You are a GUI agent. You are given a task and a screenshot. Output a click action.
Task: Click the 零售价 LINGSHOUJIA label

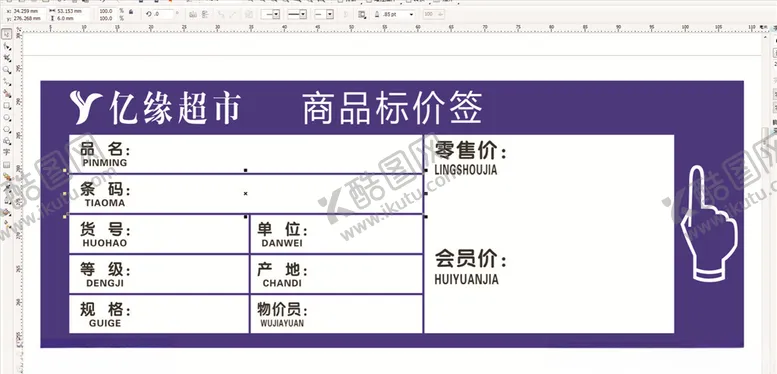pos(471,158)
